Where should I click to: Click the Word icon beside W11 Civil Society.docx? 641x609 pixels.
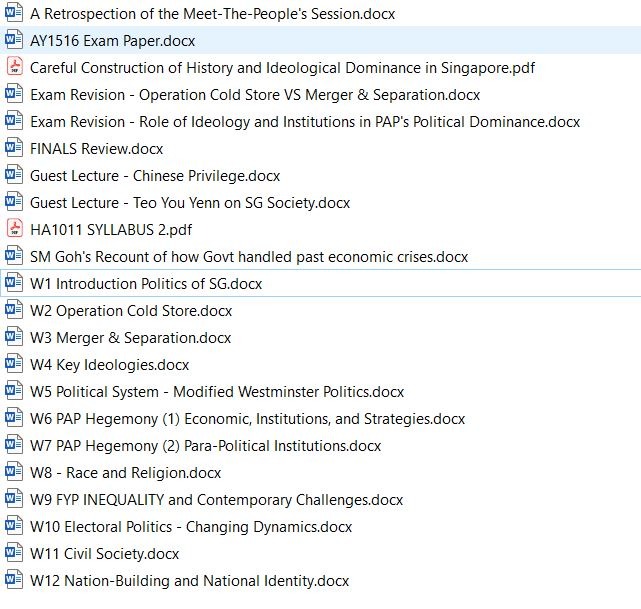point(14,554)
